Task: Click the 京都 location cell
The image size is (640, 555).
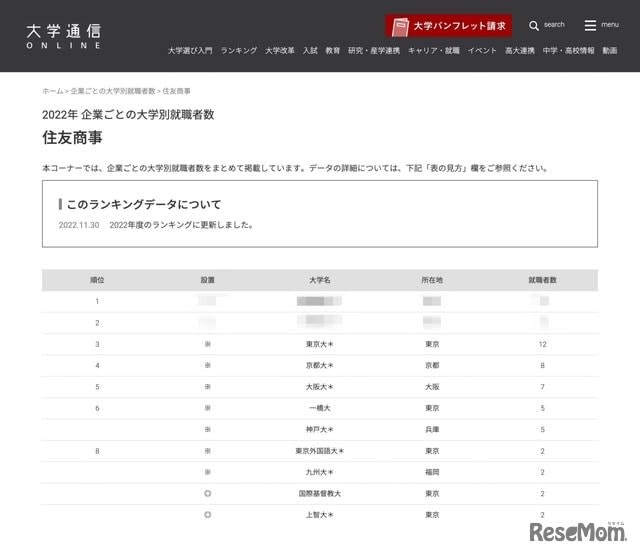Action: (432, 366)
